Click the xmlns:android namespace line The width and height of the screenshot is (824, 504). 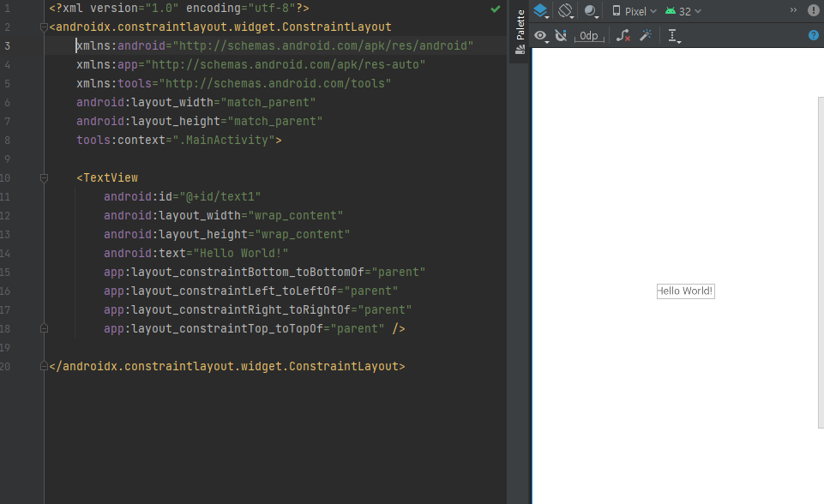pos(274,45)
